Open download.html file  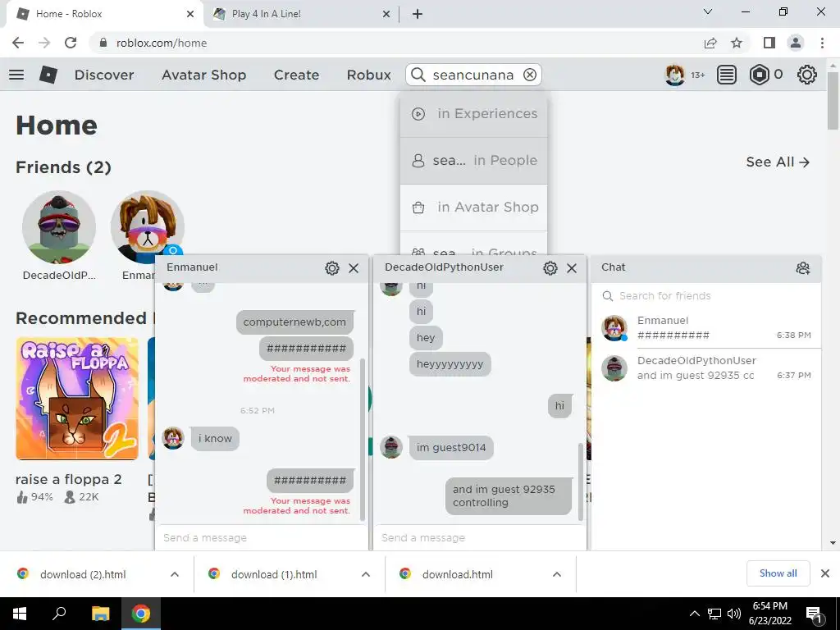[x=458, y=574]
